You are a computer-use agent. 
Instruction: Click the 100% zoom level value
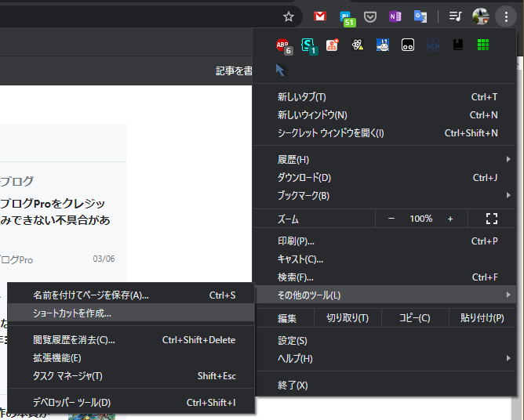point(421,219)
